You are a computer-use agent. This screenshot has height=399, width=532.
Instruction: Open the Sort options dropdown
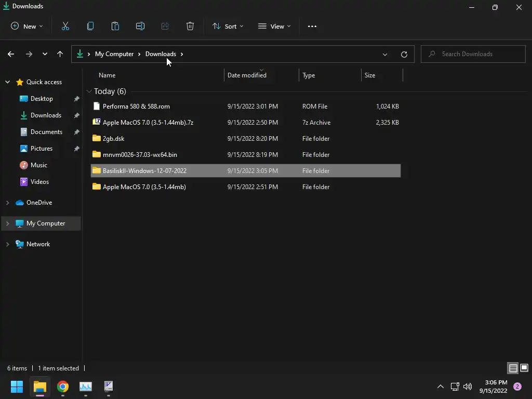coord(228,26)
